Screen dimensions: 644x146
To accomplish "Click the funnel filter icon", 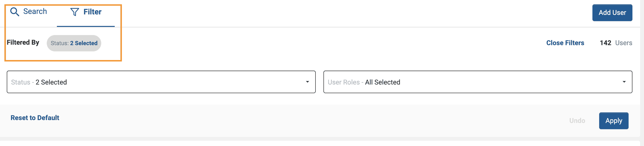I will [x=74, y=12].
